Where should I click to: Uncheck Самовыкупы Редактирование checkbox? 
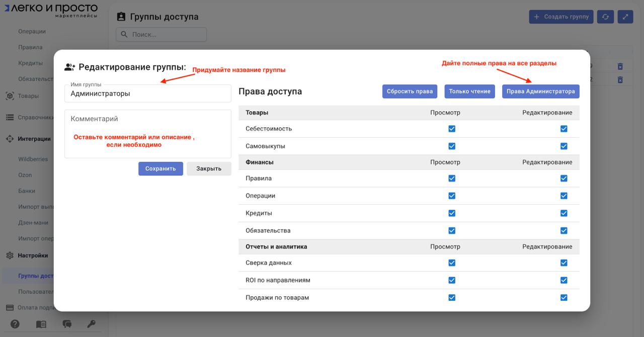[563, 146]
